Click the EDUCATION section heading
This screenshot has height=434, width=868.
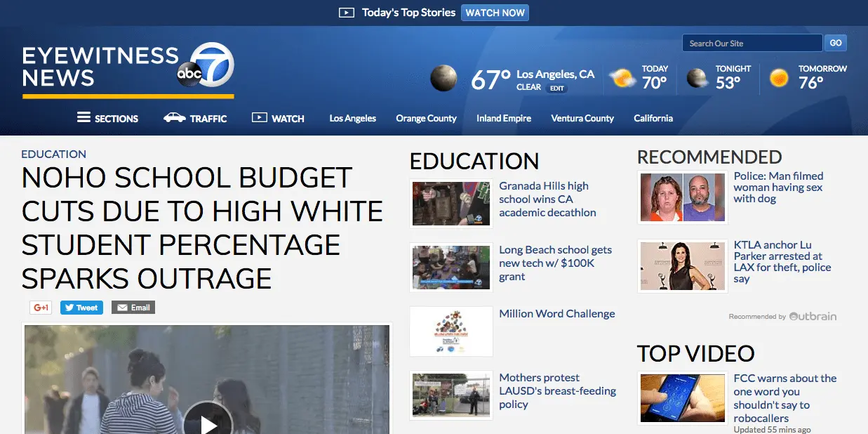474,162
